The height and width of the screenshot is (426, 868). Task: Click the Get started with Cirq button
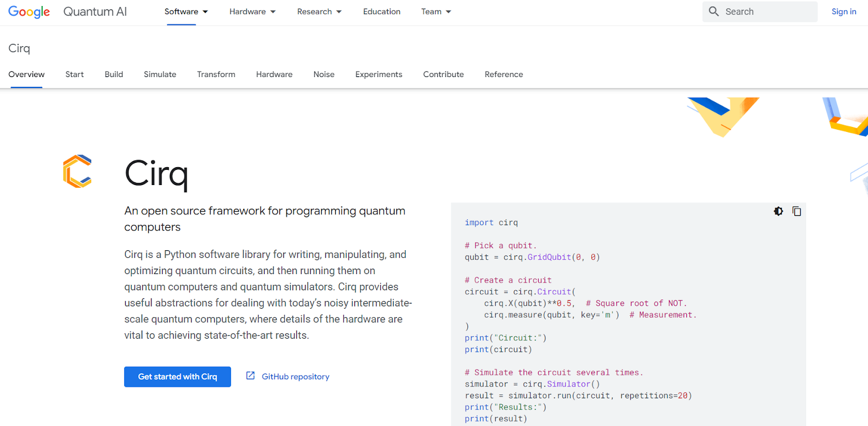177,377
